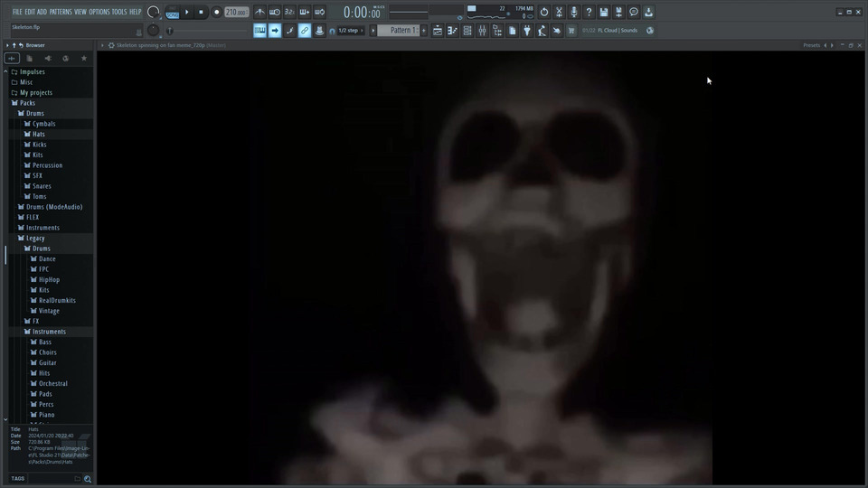Click the browser favorites star icon
The height and width of the screenshot is (488, 868).
tap(84, 59)
